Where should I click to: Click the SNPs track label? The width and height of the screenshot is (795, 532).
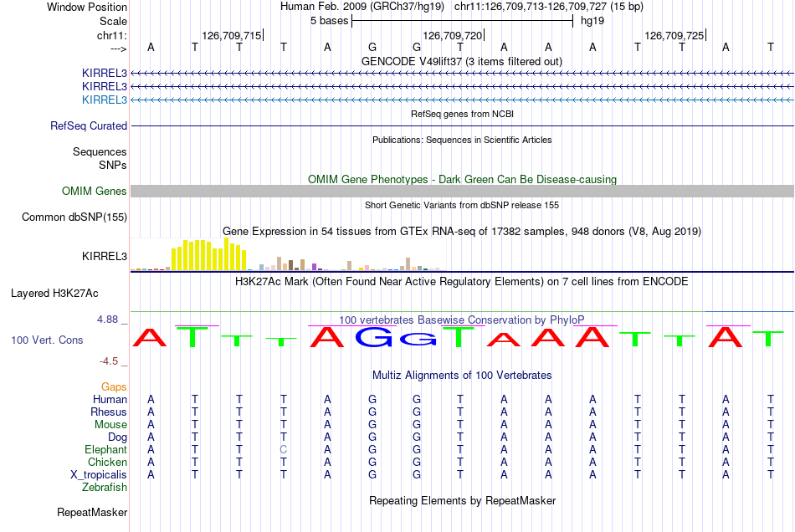pyautogui.click(x=113, y=165)
